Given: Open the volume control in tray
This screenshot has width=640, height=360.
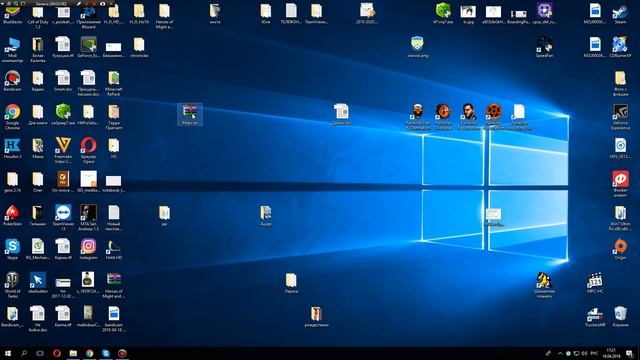Looking at the screenshot, I should (584, 353).
